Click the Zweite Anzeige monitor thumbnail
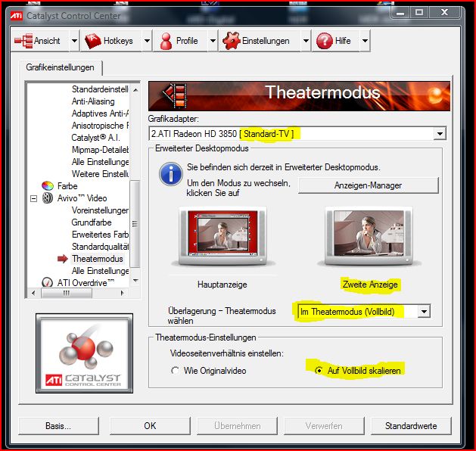The height and width of the screenshot is (451, 476). (369, 235)
